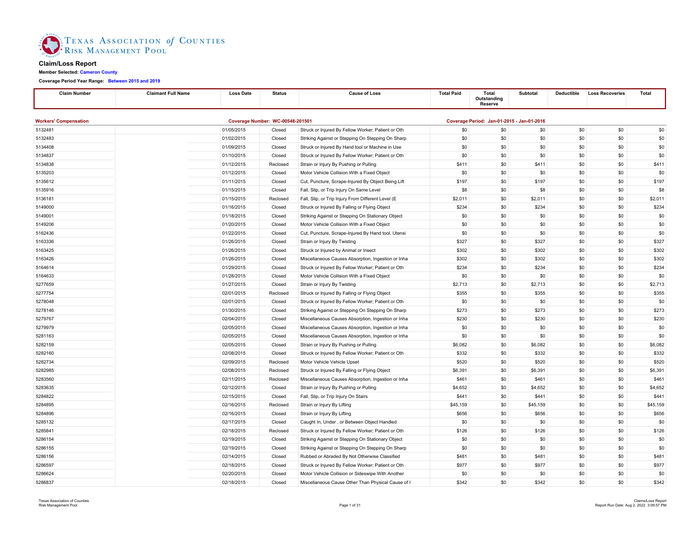The height and width of the screenshot is (540, 700).
Task: Select claim number 5284895
Action: pyautogui.click(x=45, y=405)
